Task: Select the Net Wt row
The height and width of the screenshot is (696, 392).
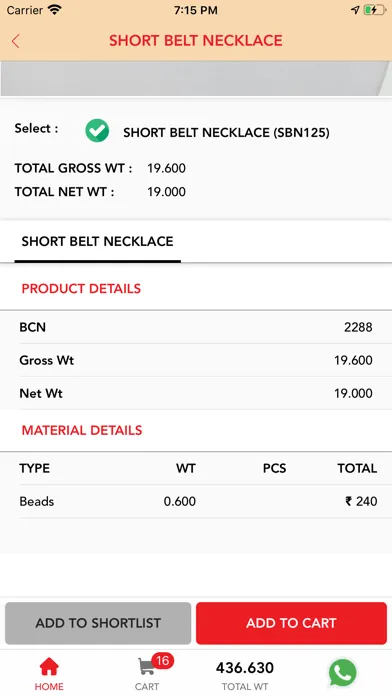Action: [196, 393]
